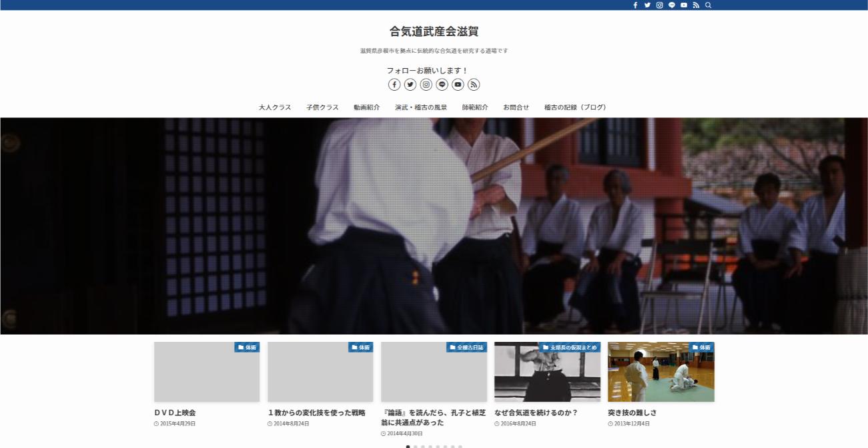Open the circular LINE icon in the follow section

pyautogui.click(x=442, y=85)
